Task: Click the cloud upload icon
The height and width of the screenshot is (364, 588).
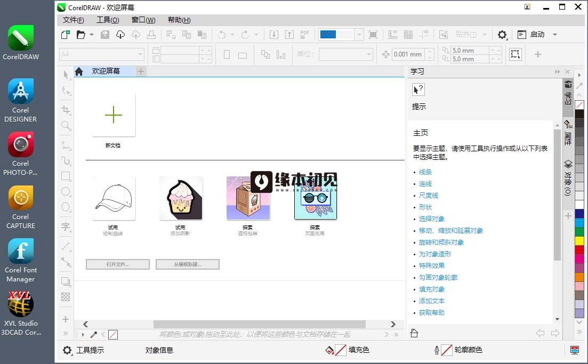Action: (x=136, y=35)
